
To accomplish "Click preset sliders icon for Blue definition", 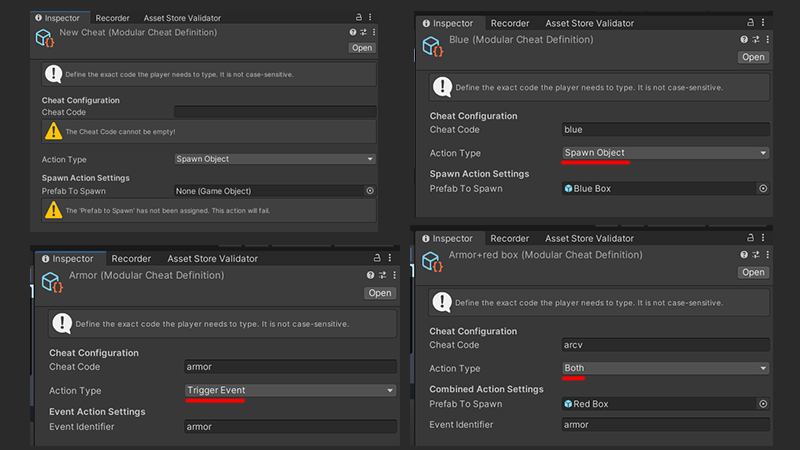I will coord(756,39).
